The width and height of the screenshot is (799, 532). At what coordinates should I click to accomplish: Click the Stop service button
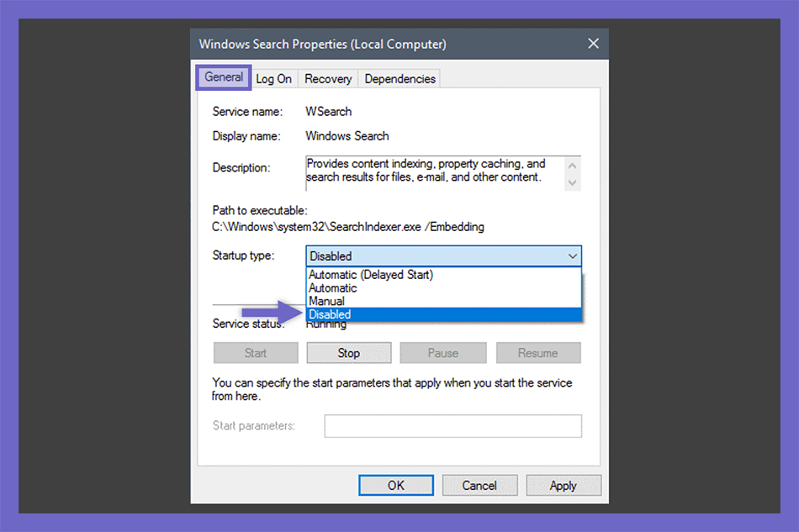[348, 353]
